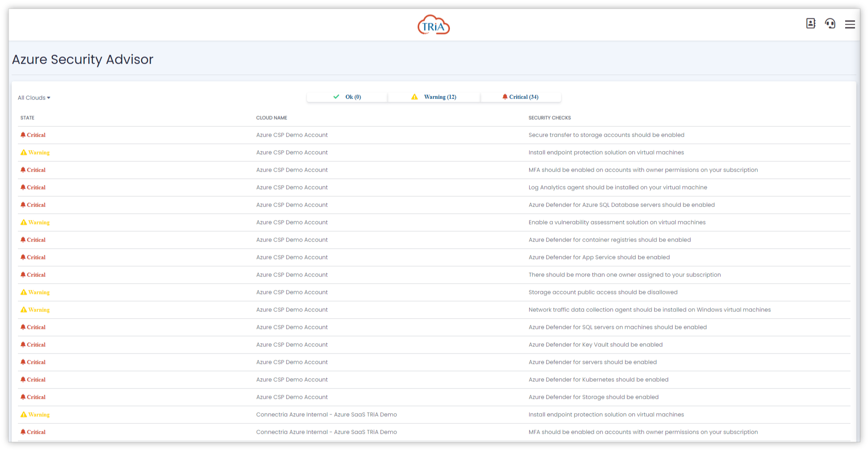Viewport: 868px width, 453px height.
Task: Select 'Azure Defender for Kubernetes' text
Action: click(x=598, y=380)
